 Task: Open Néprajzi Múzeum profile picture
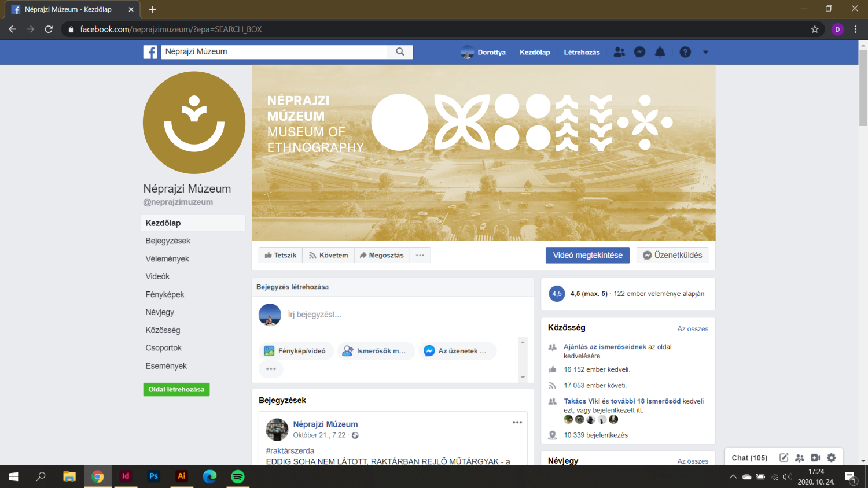tap(194, 123)
